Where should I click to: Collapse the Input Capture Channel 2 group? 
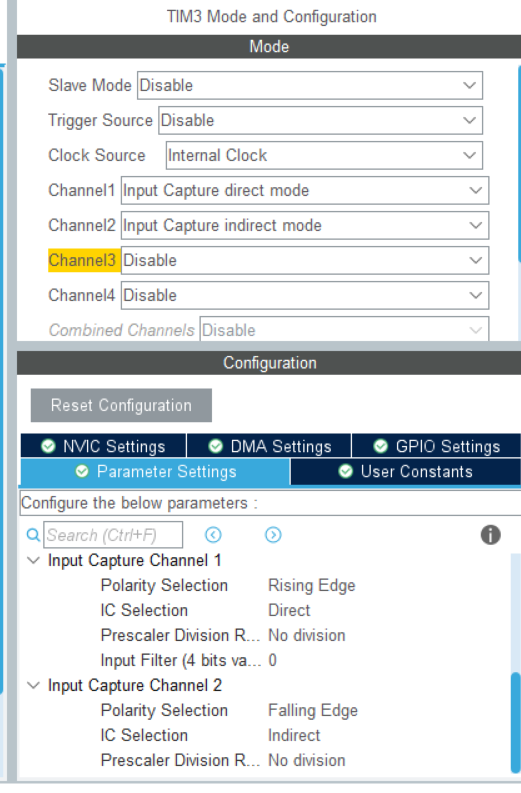pyautogui.click(x=33, y=685)
